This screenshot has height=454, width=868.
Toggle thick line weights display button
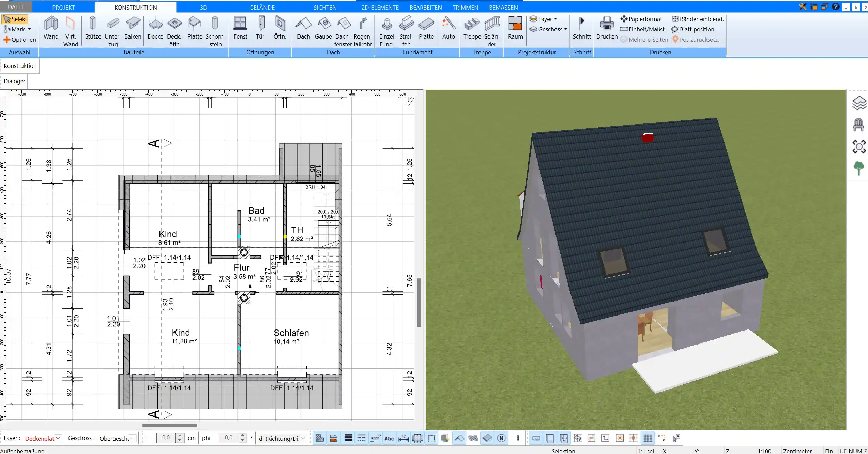348,438
